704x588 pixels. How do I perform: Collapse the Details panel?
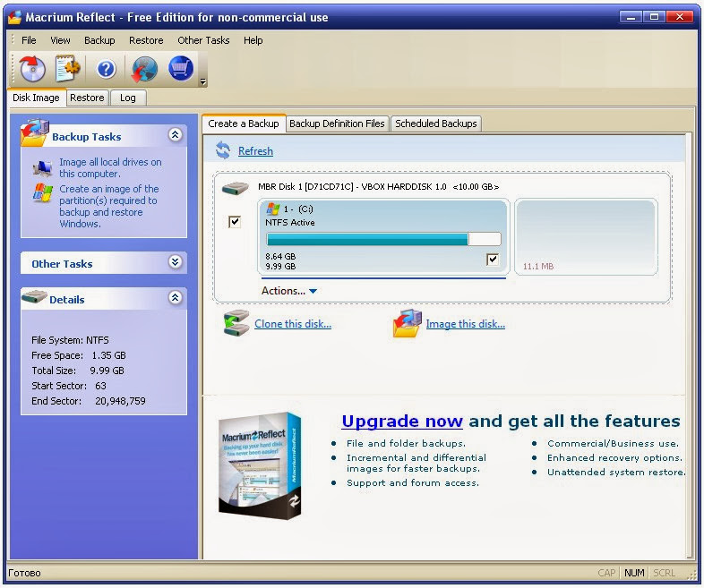coord(175,297)
